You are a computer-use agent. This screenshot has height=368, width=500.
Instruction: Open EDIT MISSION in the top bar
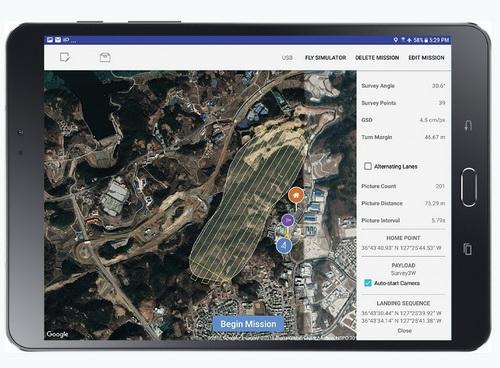[426, 58]
